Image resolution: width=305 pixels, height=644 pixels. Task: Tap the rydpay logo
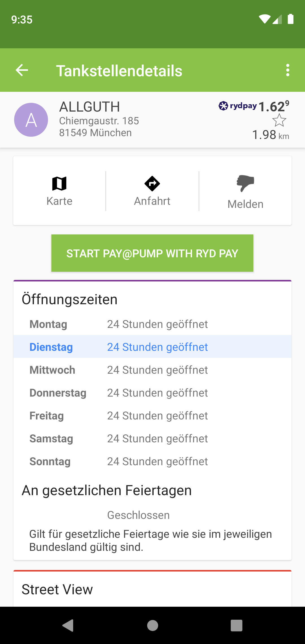(238, 106)
